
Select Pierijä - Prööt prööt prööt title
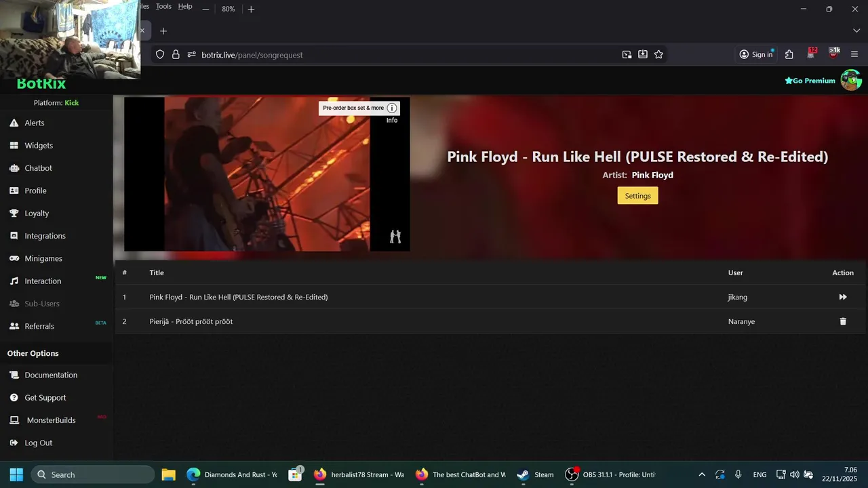(x=191, y=321)
